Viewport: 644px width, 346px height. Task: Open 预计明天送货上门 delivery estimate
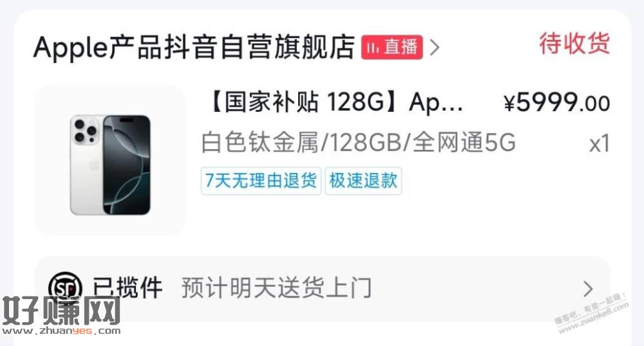pos(276,287)
